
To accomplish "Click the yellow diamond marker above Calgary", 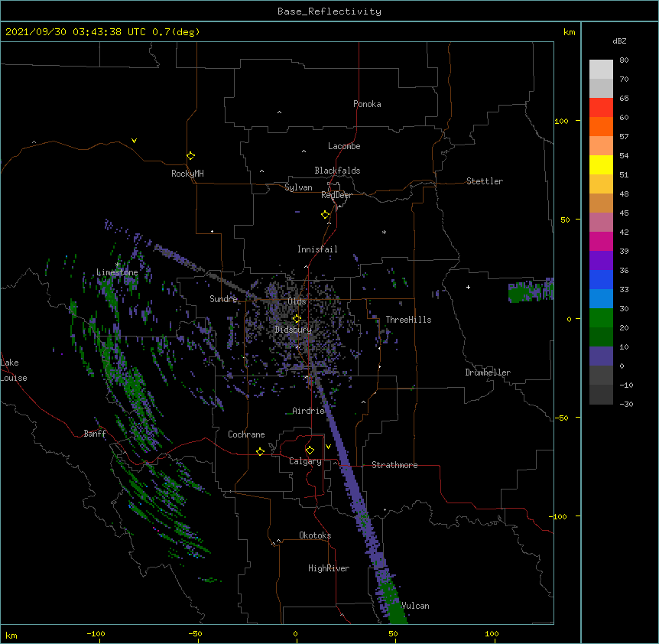I will (x=310, y=450).
